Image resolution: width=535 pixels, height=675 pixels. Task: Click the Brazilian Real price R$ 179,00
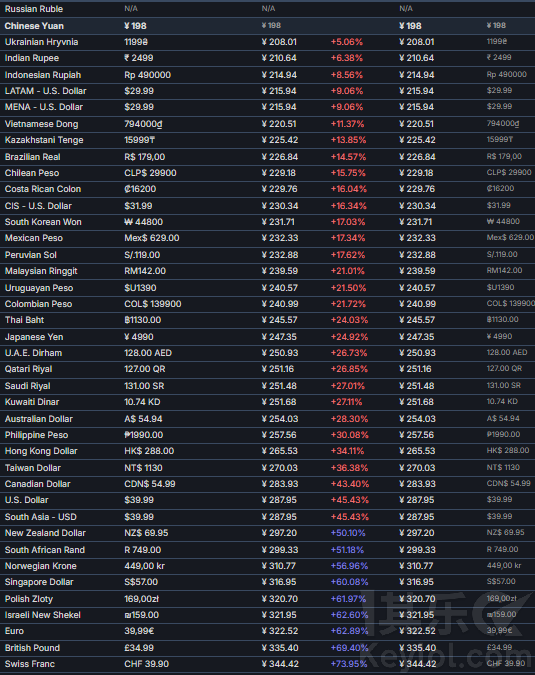(145, 157)
